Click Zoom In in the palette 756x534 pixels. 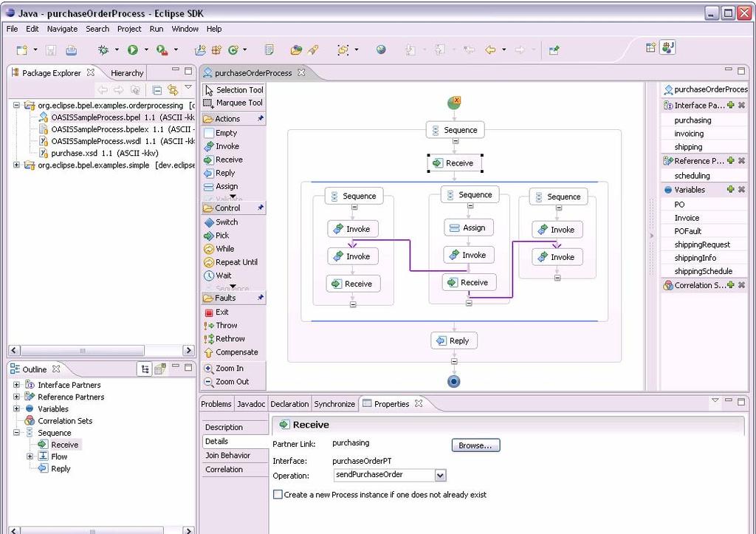point(223,369)
